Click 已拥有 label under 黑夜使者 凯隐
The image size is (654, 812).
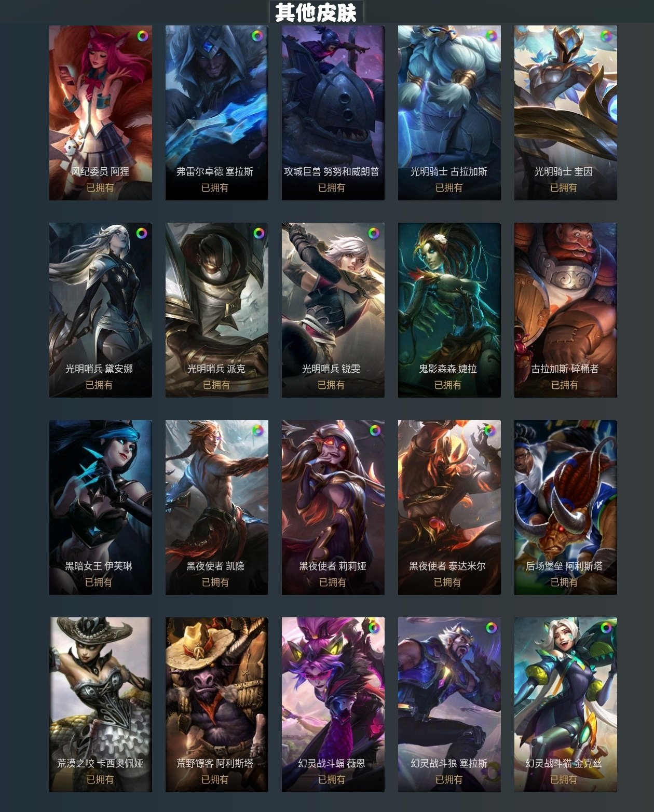pos(215,582)
